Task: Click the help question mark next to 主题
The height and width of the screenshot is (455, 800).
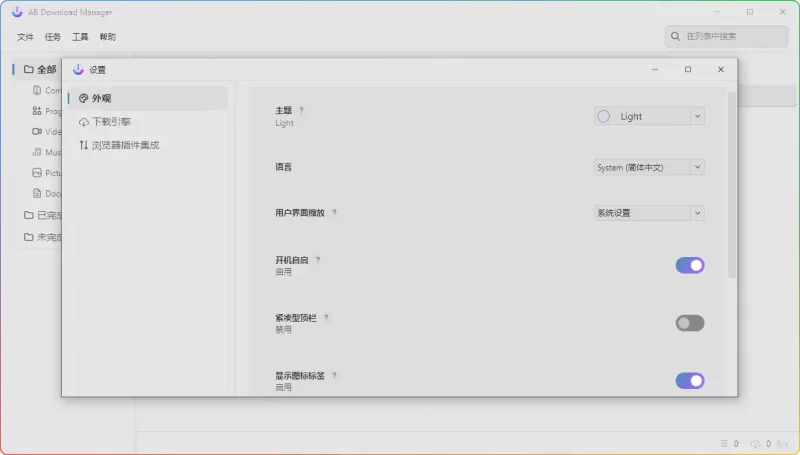Action: click(301, 110)
